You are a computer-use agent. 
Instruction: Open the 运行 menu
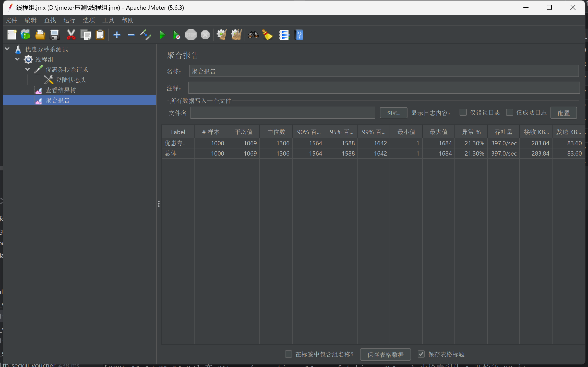[69, 20]
